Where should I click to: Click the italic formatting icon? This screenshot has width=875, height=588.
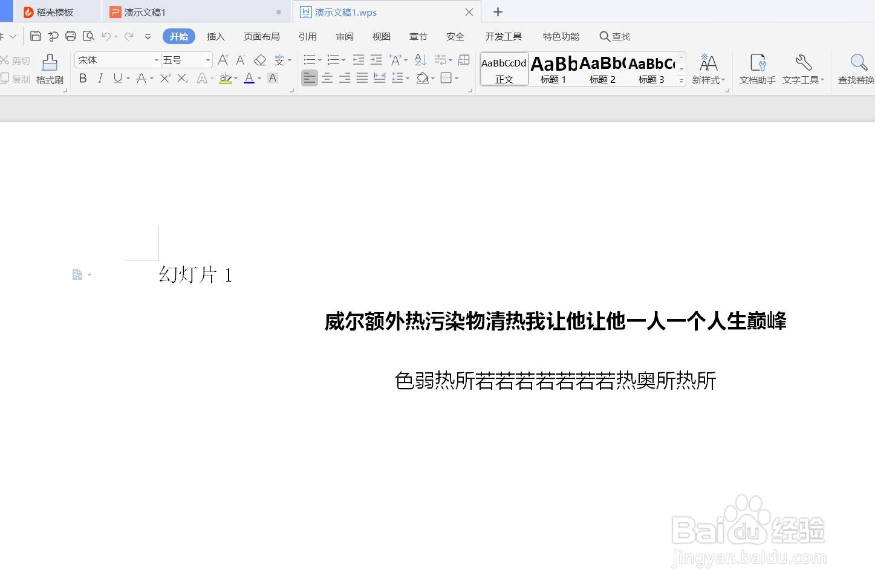[x=100, y=78]
